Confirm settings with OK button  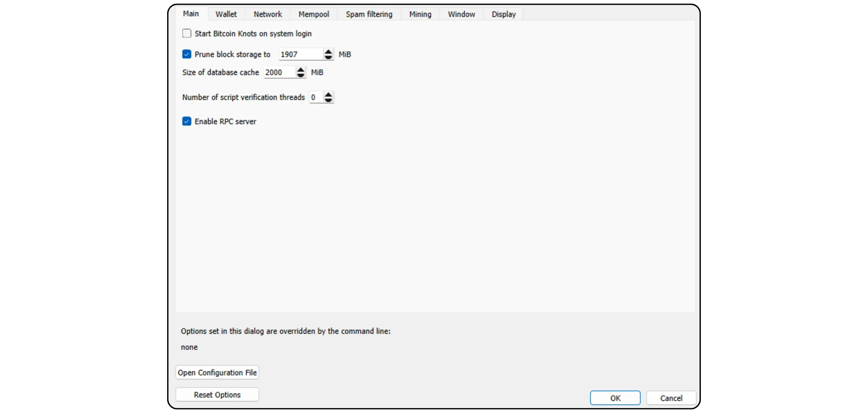(x=615, y=398)
